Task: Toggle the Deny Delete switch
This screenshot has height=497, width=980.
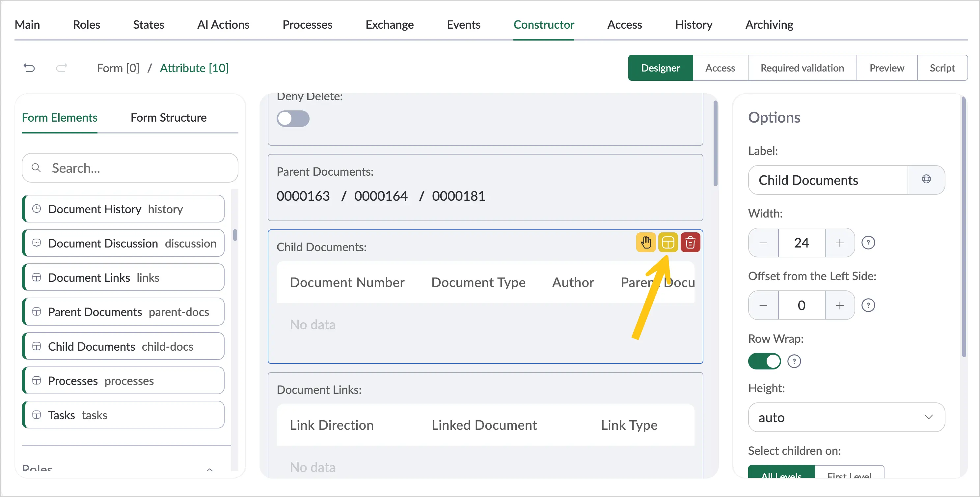Action: click(292, 118)
